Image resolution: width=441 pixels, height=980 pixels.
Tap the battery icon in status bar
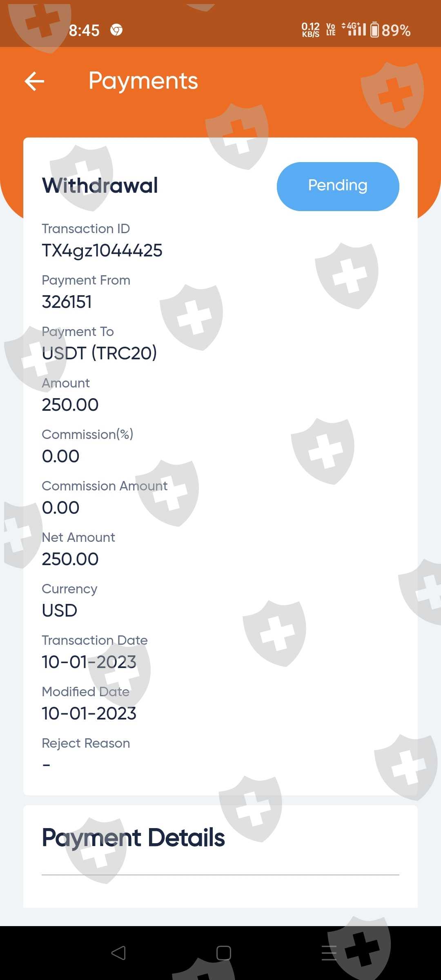(x=374, y=30)
